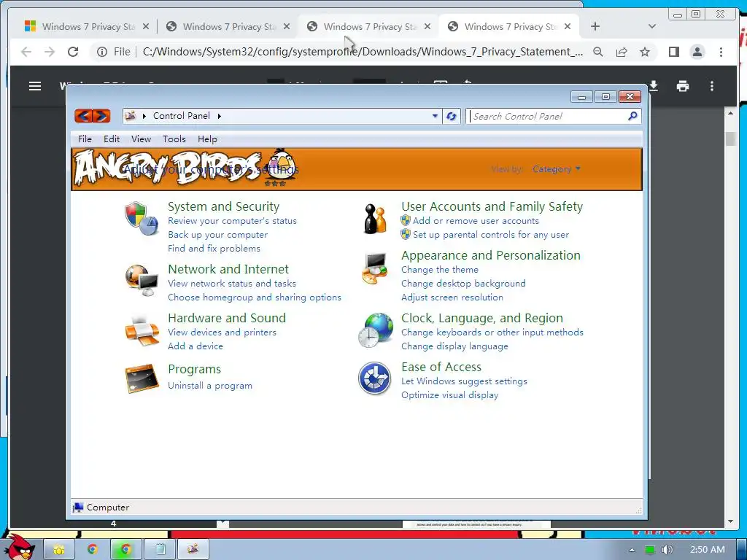Image resolution: width=747 pixels, height=560 pixels.
Task: Print the PDF document
Action: click(683, 86)
